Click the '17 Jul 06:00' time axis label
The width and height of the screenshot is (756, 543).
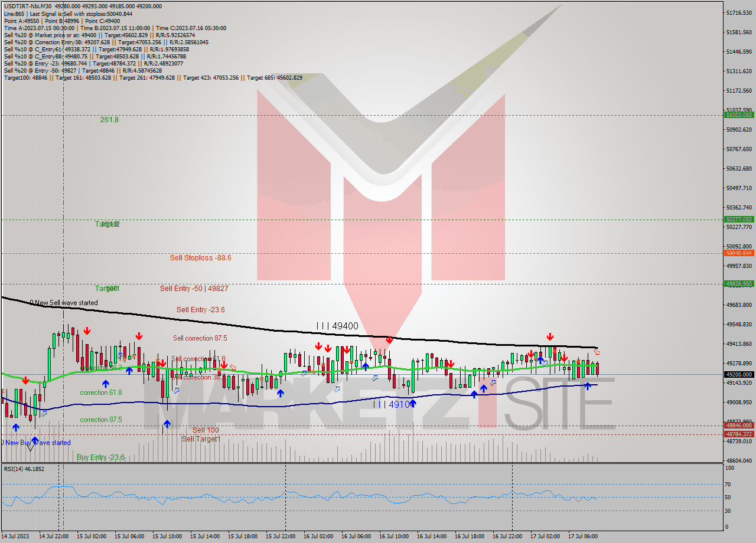tap(583, 537)
